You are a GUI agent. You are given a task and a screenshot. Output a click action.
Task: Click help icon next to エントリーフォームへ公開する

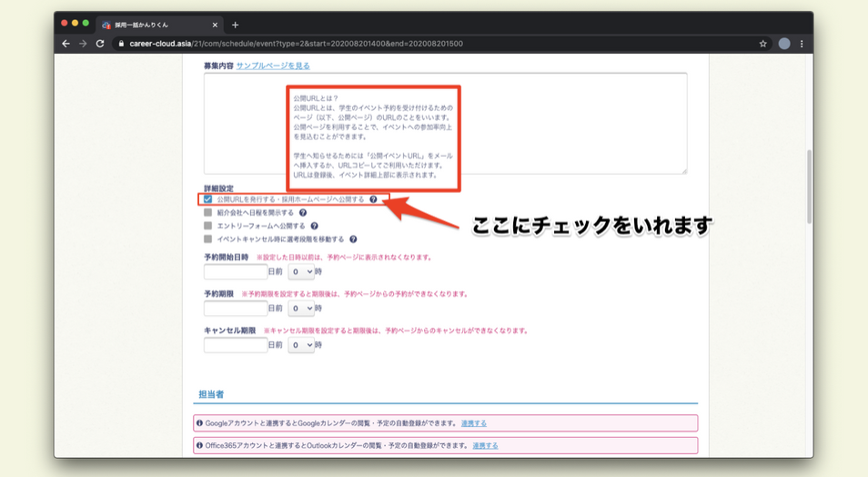pos(314,226)
